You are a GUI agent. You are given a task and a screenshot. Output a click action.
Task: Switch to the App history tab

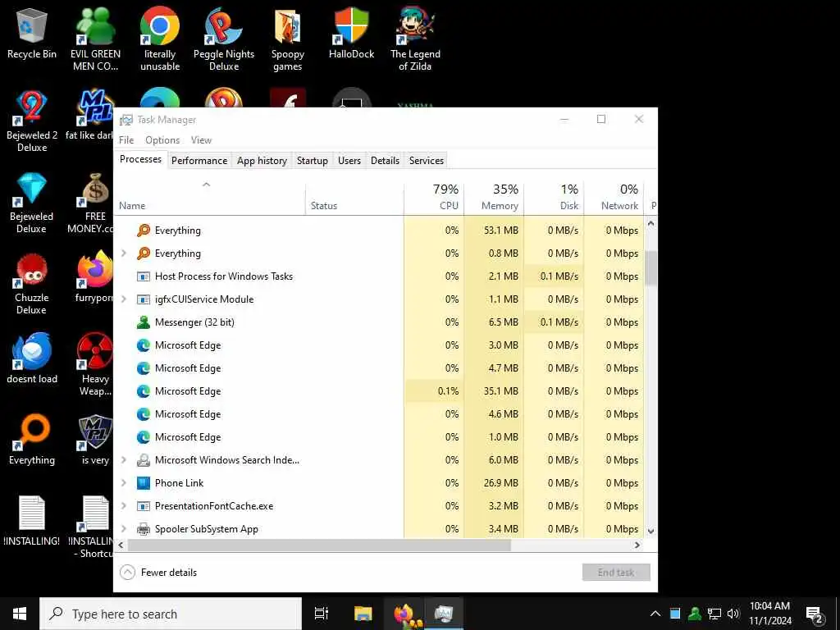click(262, 160)
